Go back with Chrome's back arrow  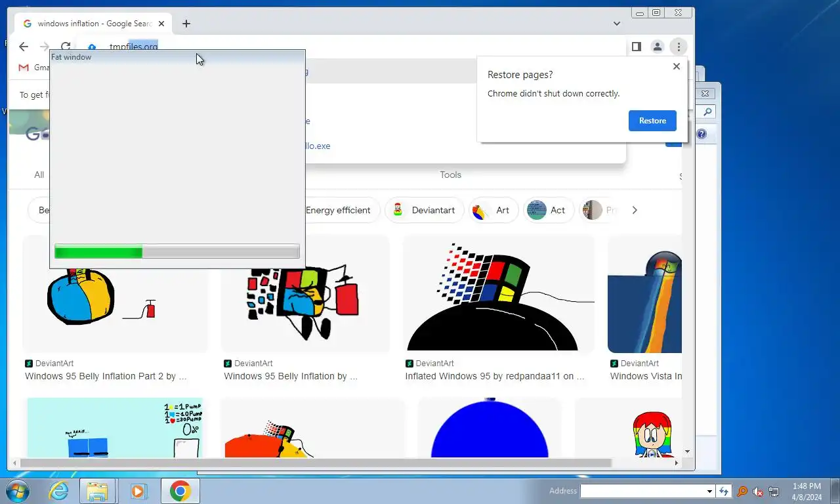24,47
